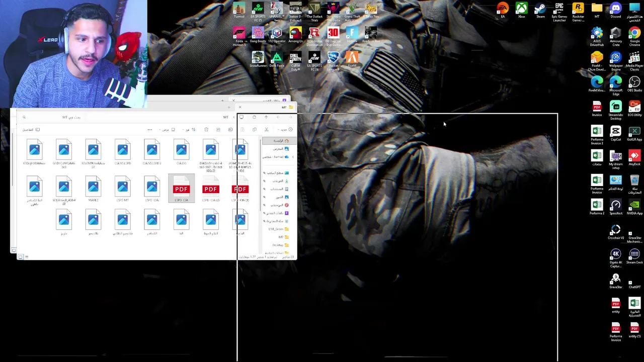644x362 pixels.
Task: Launch Wallpaper Engine shortcut
Action: coord(616,61)
